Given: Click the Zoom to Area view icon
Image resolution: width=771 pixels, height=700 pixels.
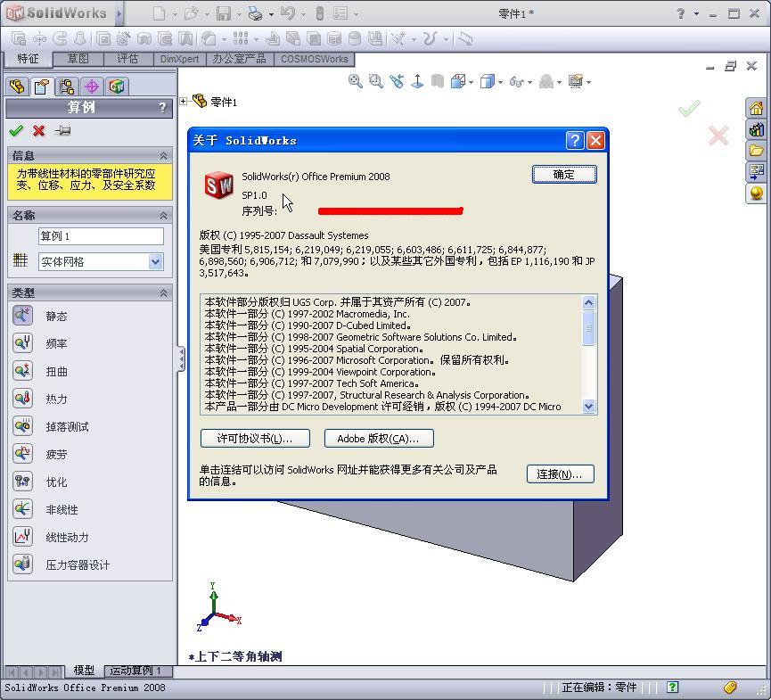Looking at the screenshot, I should [375, 81].
